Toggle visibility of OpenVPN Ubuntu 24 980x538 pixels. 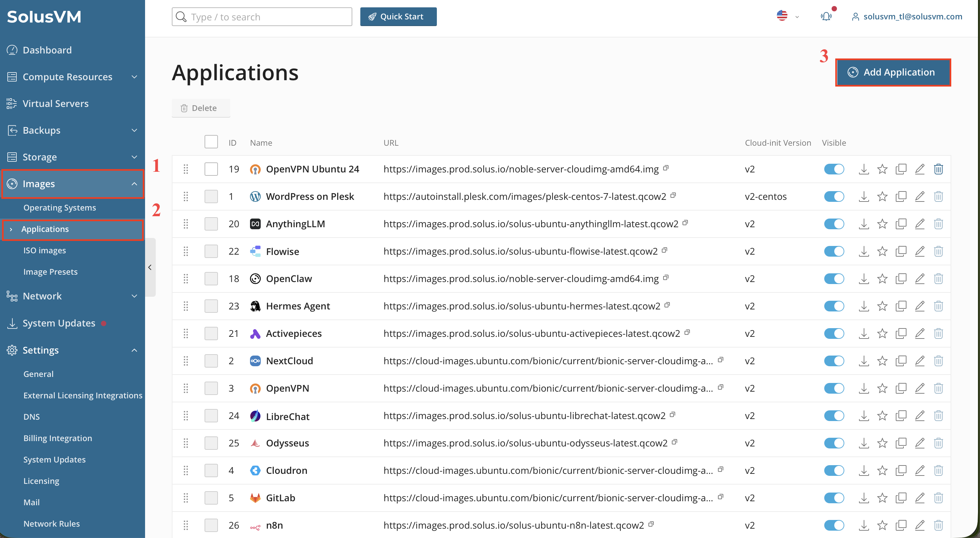[x=834, y=169]
